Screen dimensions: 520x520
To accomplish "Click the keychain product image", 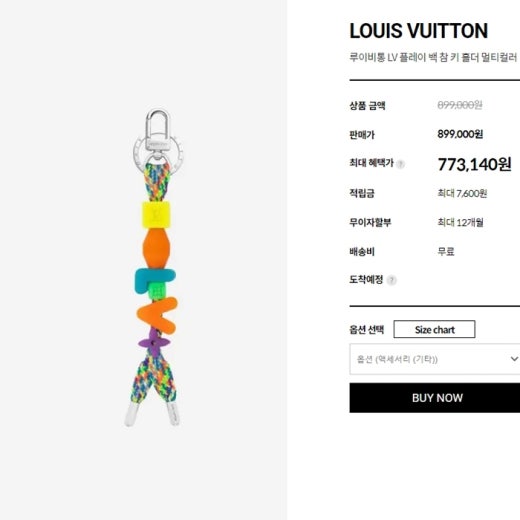I will (155, 268).
